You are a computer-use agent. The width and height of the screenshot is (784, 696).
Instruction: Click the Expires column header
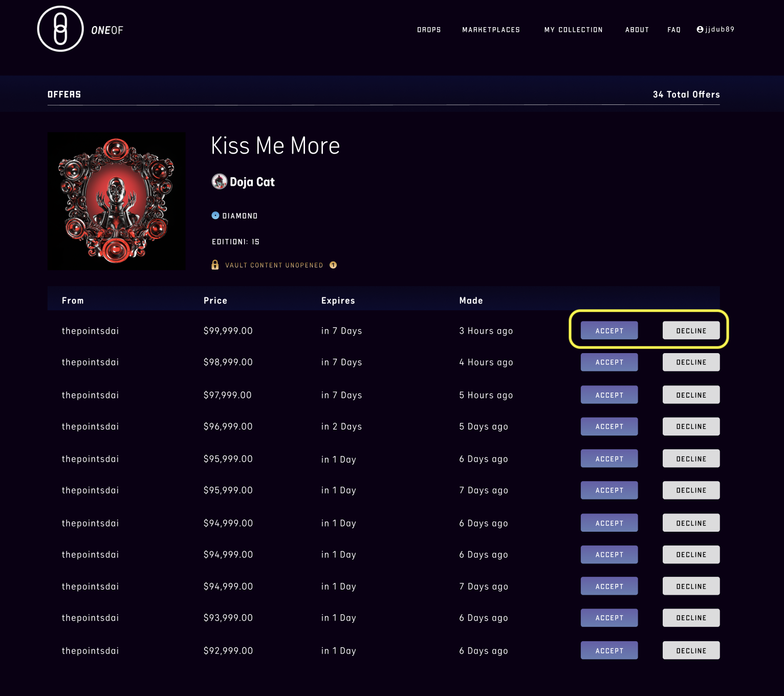338,301
